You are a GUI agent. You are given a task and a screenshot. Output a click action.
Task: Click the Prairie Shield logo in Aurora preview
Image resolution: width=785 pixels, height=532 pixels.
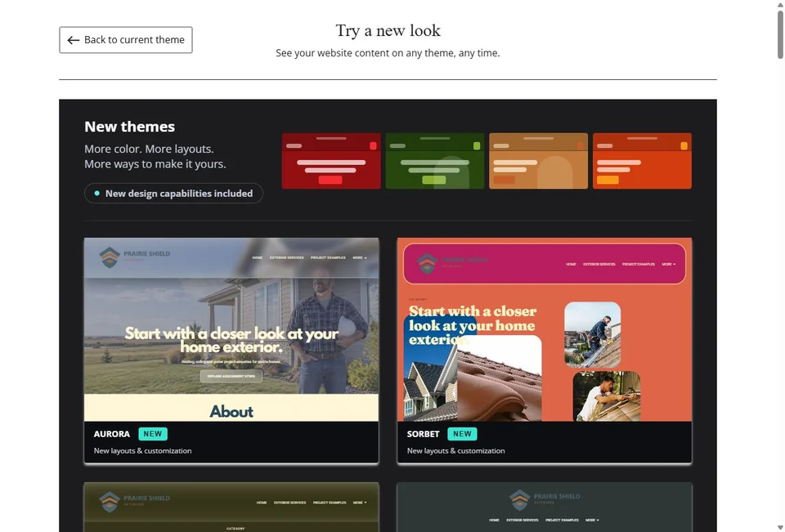[x=135, y=257]
